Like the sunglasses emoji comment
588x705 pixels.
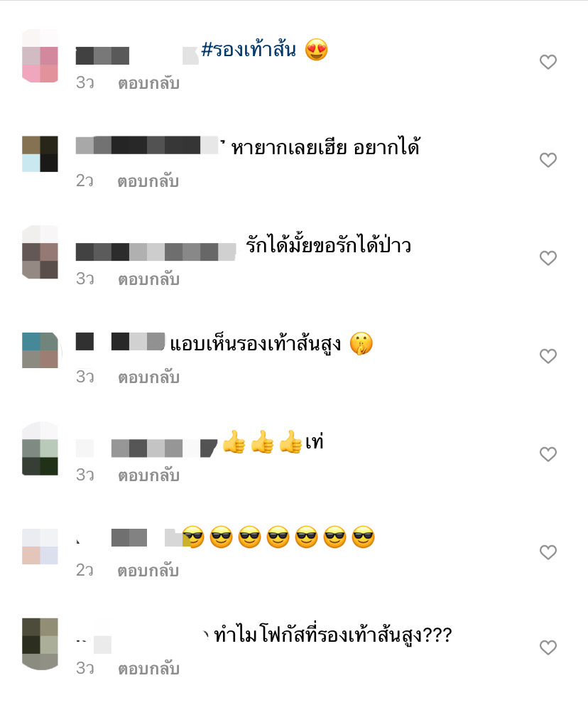point(548,552)
